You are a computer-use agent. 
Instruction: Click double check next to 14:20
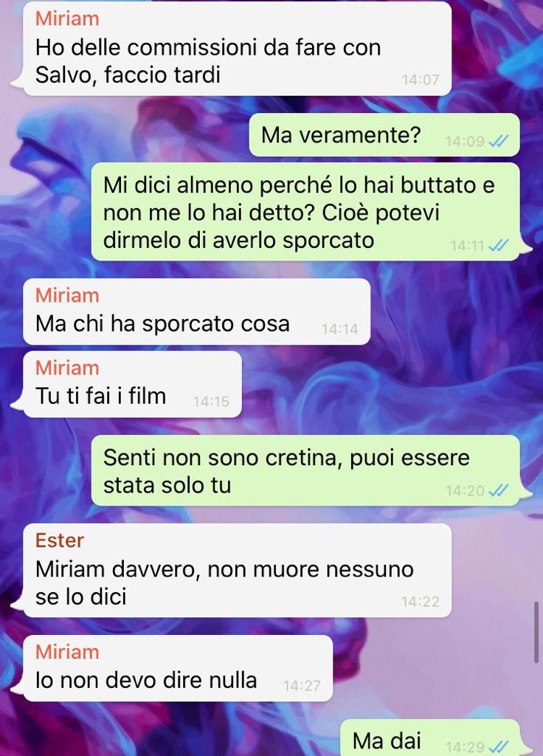(x=498, y=490)
